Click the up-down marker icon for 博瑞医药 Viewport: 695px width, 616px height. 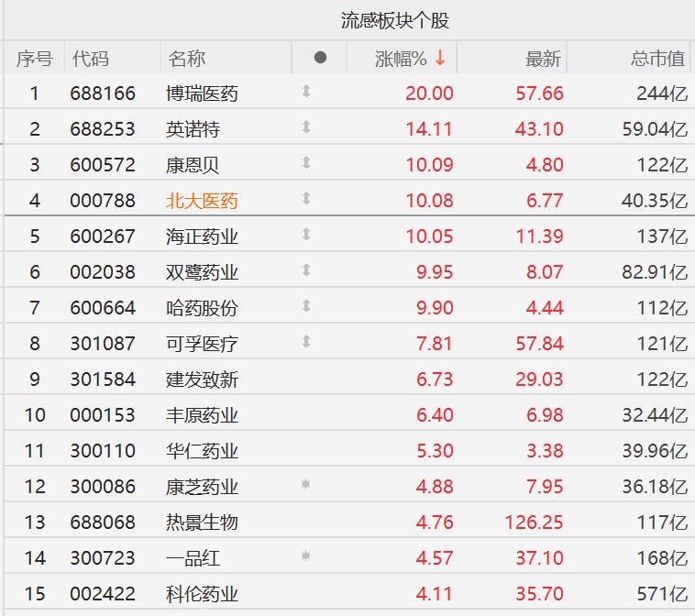[306, 92]
